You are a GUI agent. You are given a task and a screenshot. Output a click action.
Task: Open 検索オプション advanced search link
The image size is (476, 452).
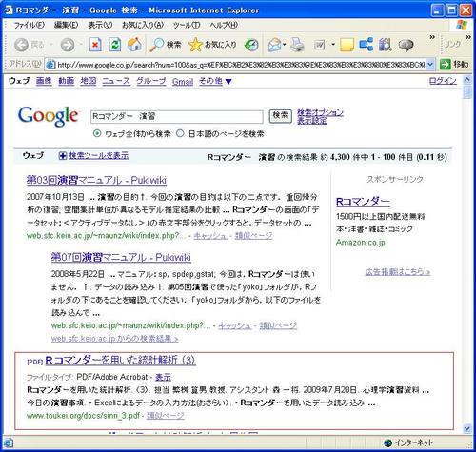click(x=320, y=112)
